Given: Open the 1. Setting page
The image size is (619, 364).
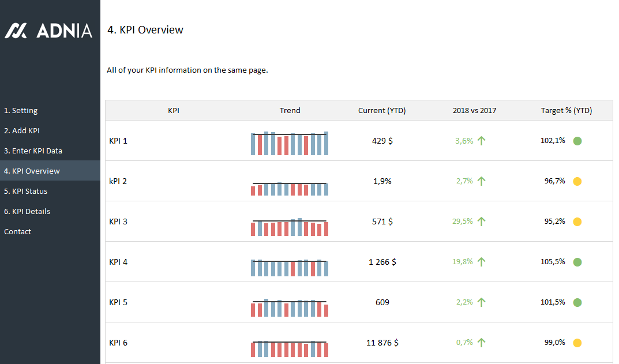Looking at the screenshot, I should (x=21, y=111).
